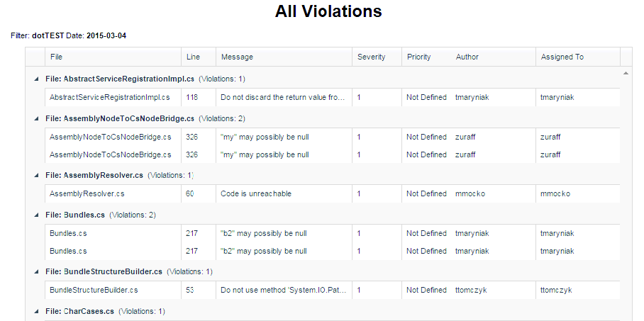This screenshot has width=644, height=321.
Task: Click line number 118 cell
Action: pos(199,97)
